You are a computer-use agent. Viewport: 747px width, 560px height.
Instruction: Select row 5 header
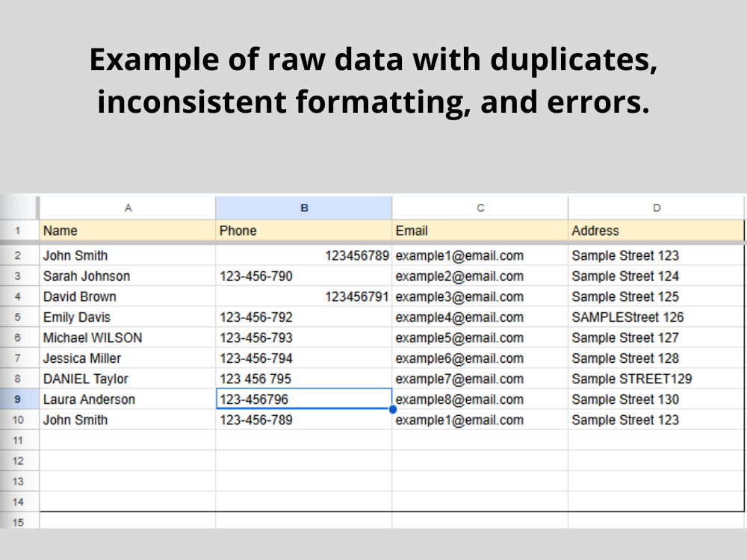pos(19,317)
